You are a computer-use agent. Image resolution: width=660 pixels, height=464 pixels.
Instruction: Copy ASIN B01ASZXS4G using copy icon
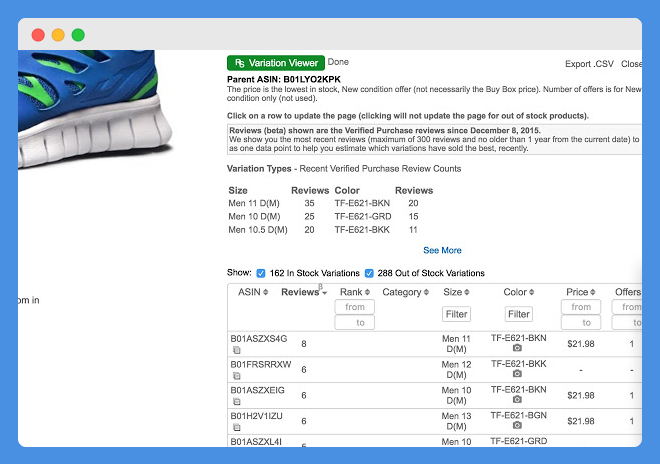click(x=237, y=350)
